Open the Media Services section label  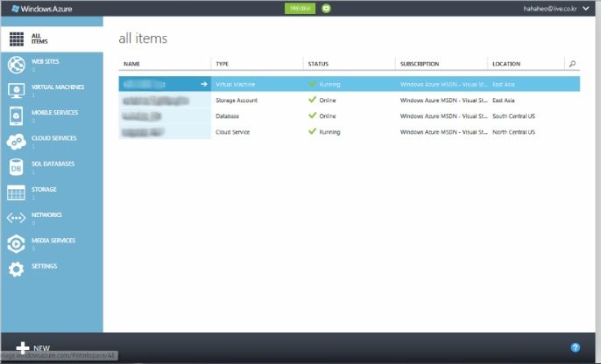tap(53, 241)
